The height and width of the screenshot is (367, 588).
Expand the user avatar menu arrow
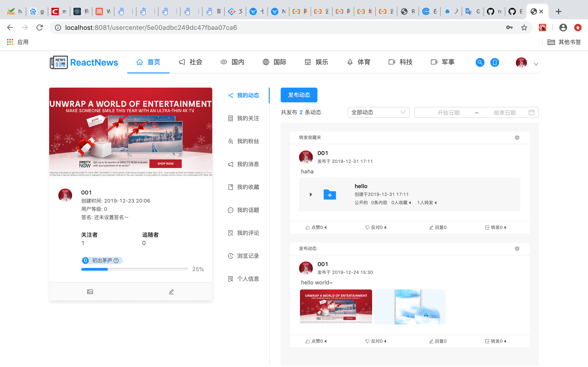tap(536, 64)
